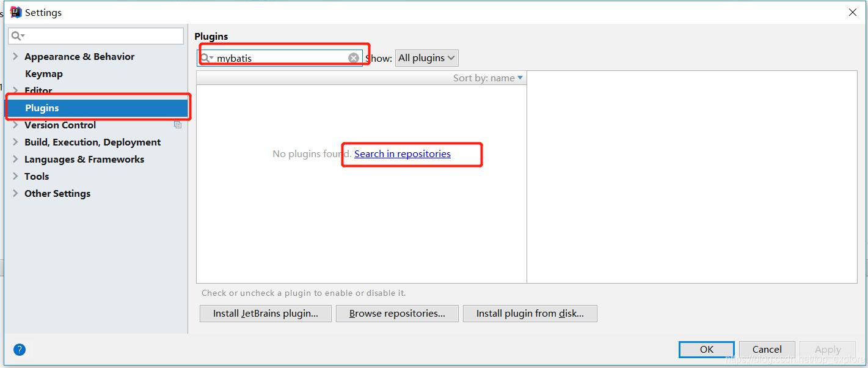Expand the Other Settings section

pos(15,193)
